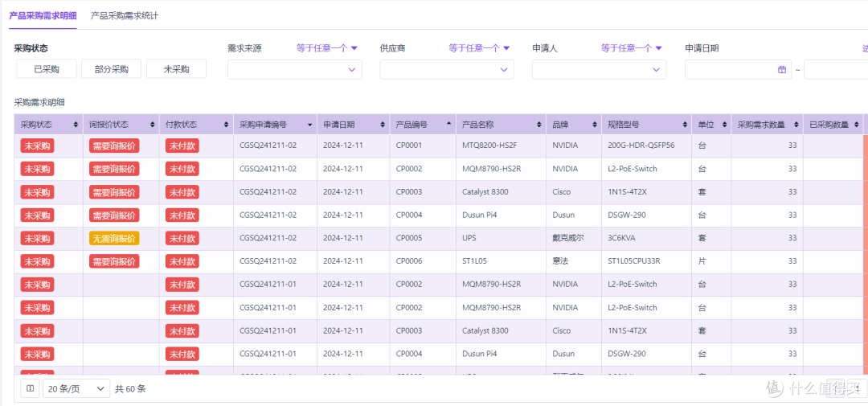
Task: Sort by 产品名称 column icon
Action: coord(540,125)
